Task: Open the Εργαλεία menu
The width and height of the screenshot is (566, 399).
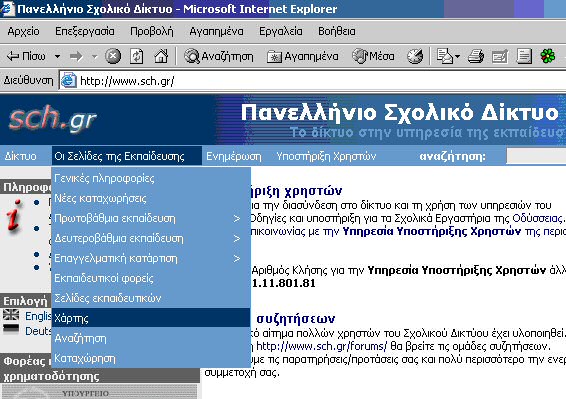Action: pos(281,31)
